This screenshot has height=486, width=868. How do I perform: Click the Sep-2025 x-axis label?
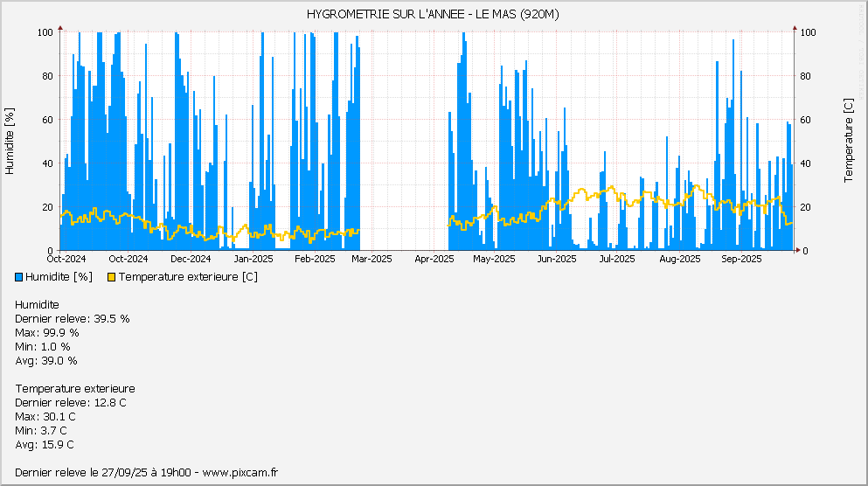(x=740, y=259)
